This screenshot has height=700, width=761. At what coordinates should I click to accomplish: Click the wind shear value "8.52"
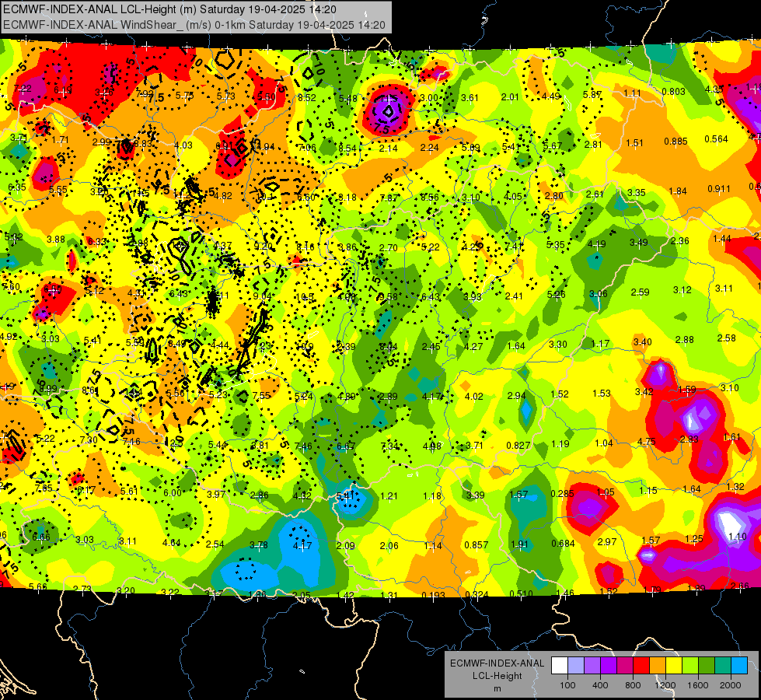click(307, 98)
